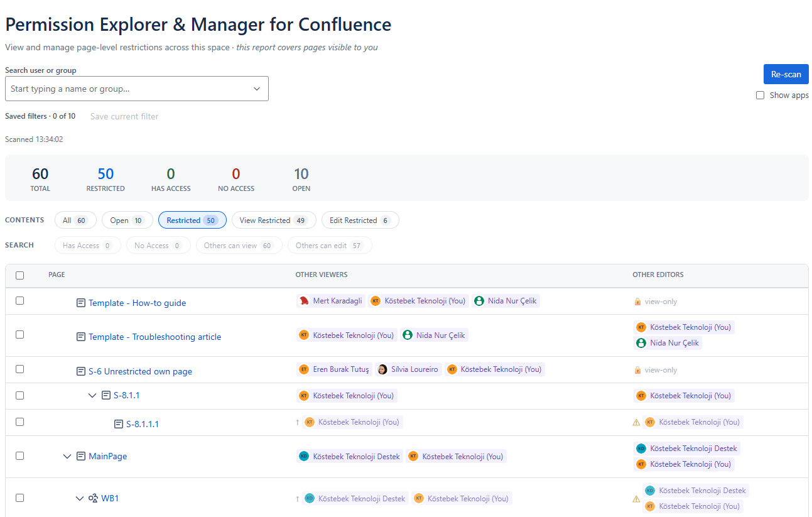Click whiteboard icon beside WB1
This screenshot has width=812, height=517.
(93, 498)
